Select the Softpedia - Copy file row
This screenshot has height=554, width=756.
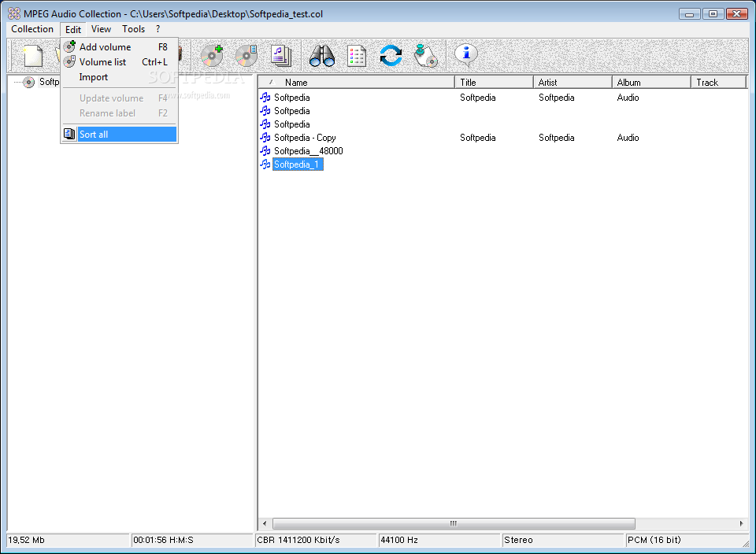click(305, 137)
